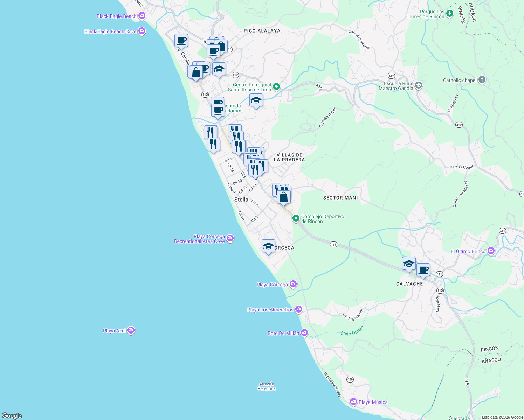Screen dimensions: 524x420
Task: Click the Black Eagle Beach Cove pin
Action: coord(142,31)
